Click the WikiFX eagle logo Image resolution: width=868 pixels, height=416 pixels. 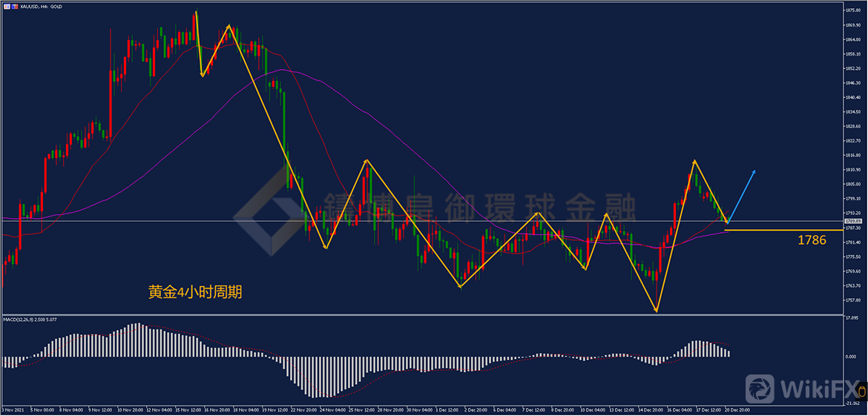(x=760, y=389)
